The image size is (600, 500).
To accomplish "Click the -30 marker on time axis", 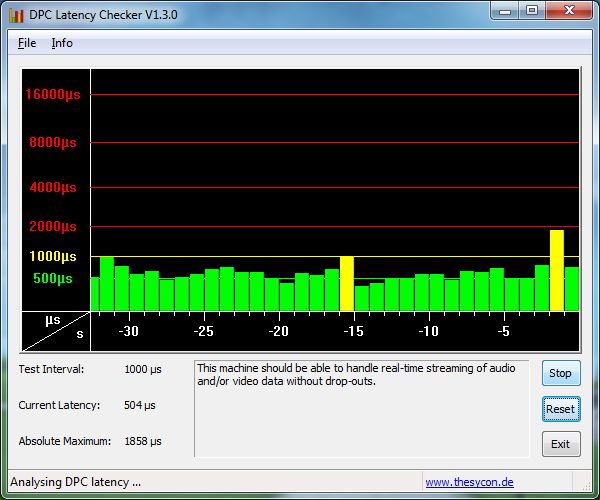I will [129, 331].
